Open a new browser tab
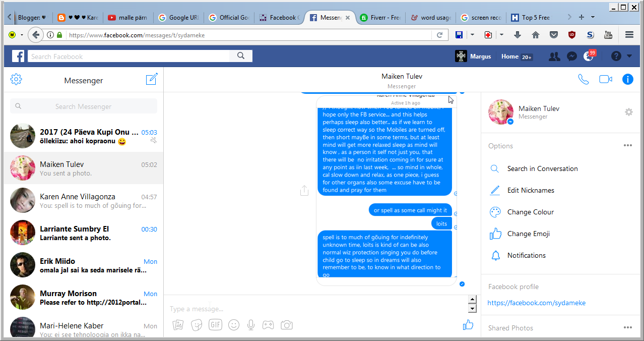644x341 pixels. coord(582,17)
